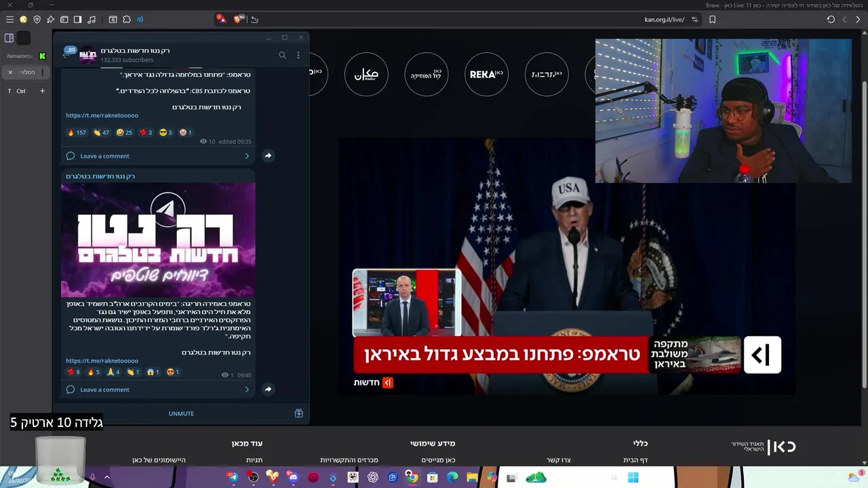Screen dimensions: 868x488
Task: Open the Windows Start button
Action: pos(633,477)
